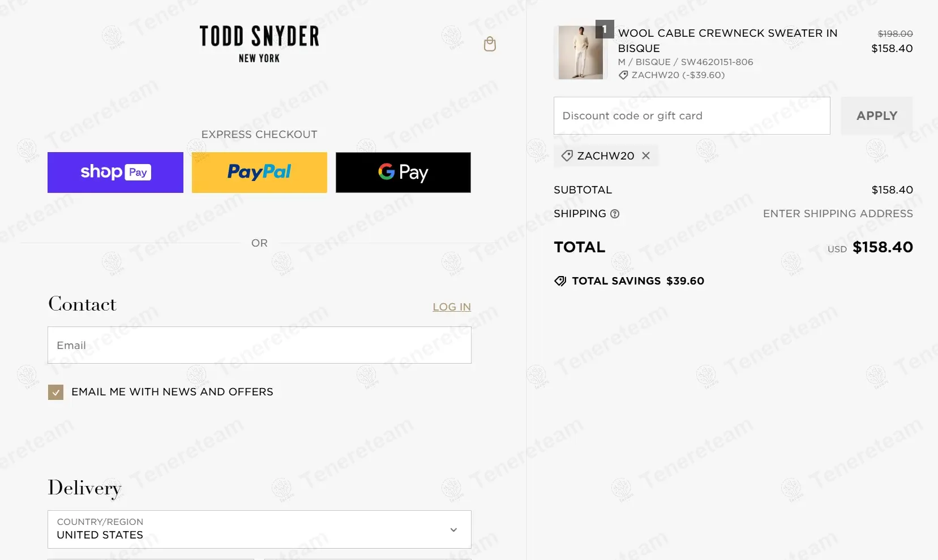Screen dimensions: 938x560
Task: Choose PayPal express checkout
Action: pyautogui.click(x=259, y=173)
